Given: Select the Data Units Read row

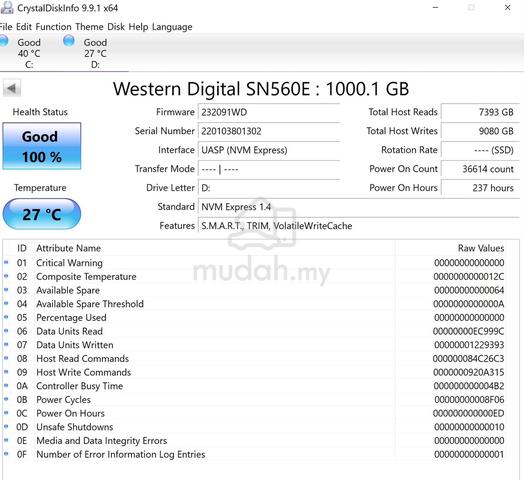Looking at the screenshot, I should [x=254, y=331].
